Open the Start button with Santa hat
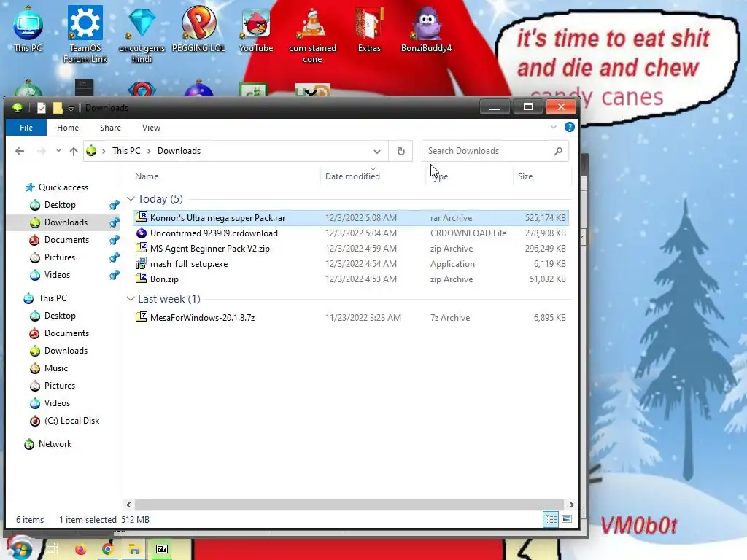This screenshot has width=747, height=560. coord(20,548)
